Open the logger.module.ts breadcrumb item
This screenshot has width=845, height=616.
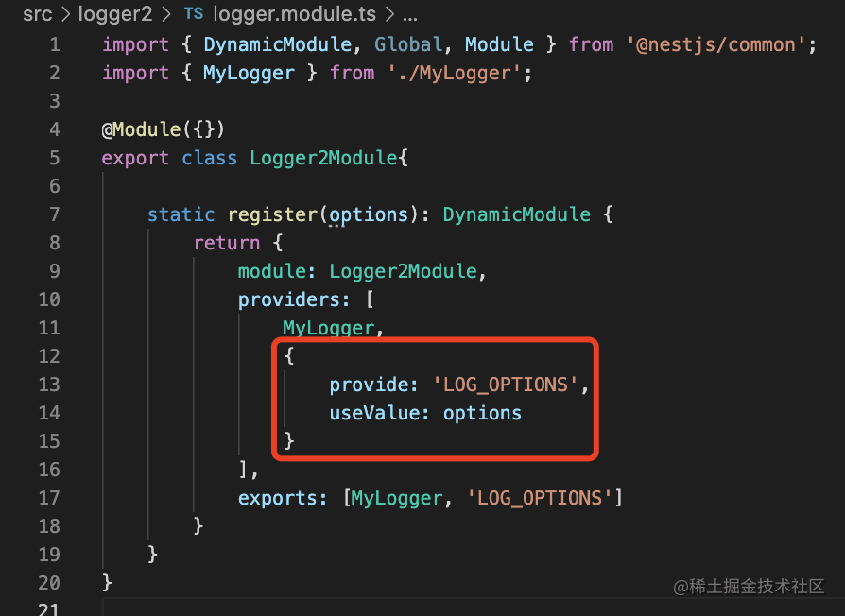(x=294, y=14)
